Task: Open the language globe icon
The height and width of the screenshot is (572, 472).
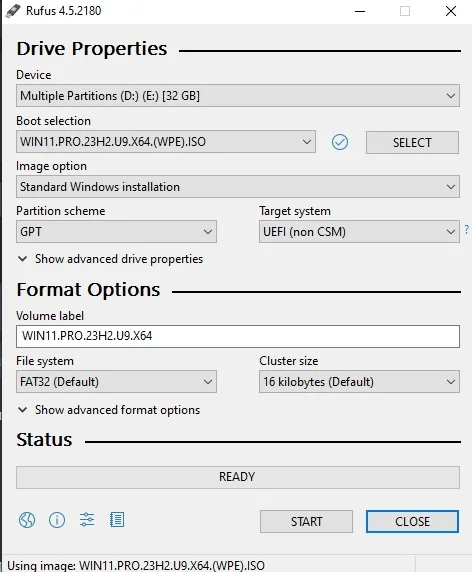Action: click(x=27, y=520)
